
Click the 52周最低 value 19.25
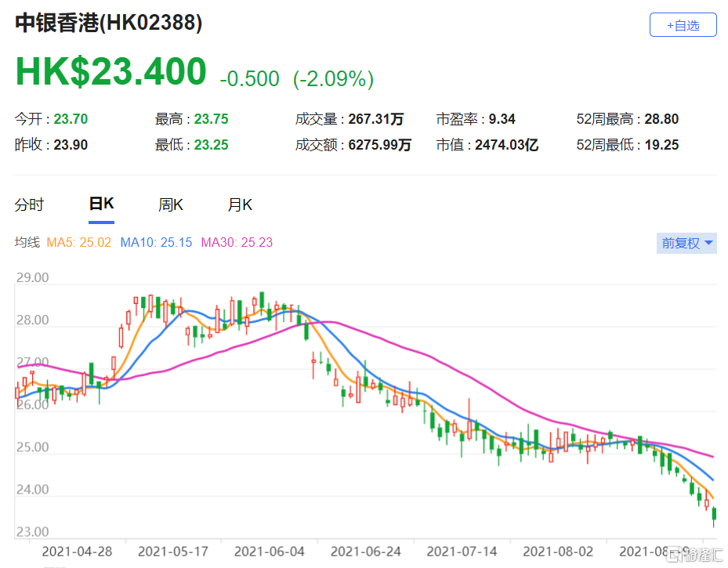[661, 145]
